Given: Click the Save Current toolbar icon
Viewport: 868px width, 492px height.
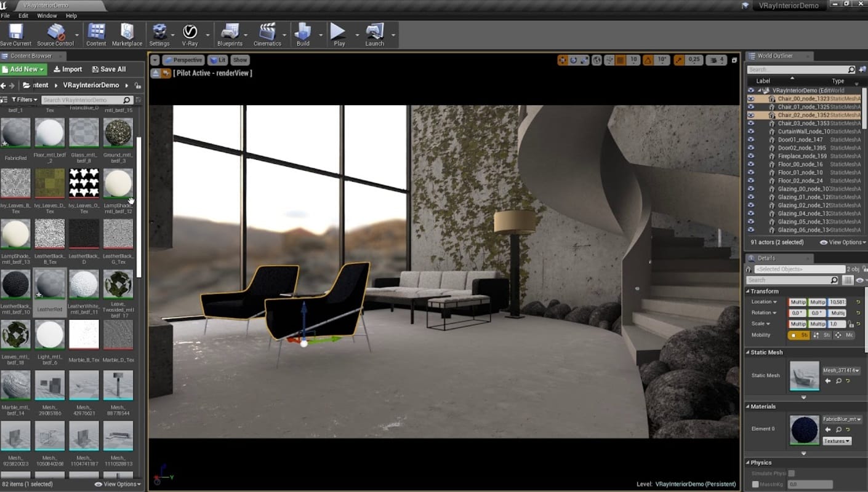Looking at the screenshot, I should click(x=15, y=31).
